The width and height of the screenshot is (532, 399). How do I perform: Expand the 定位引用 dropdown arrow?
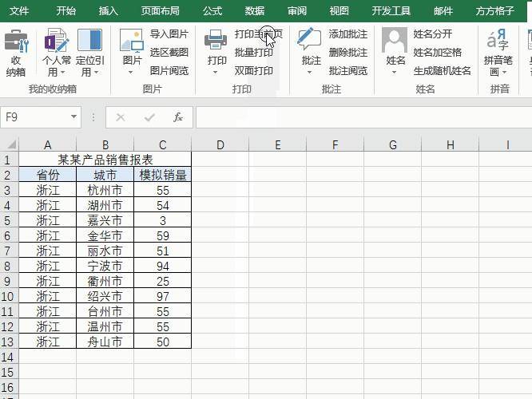(x=97, y=72)
